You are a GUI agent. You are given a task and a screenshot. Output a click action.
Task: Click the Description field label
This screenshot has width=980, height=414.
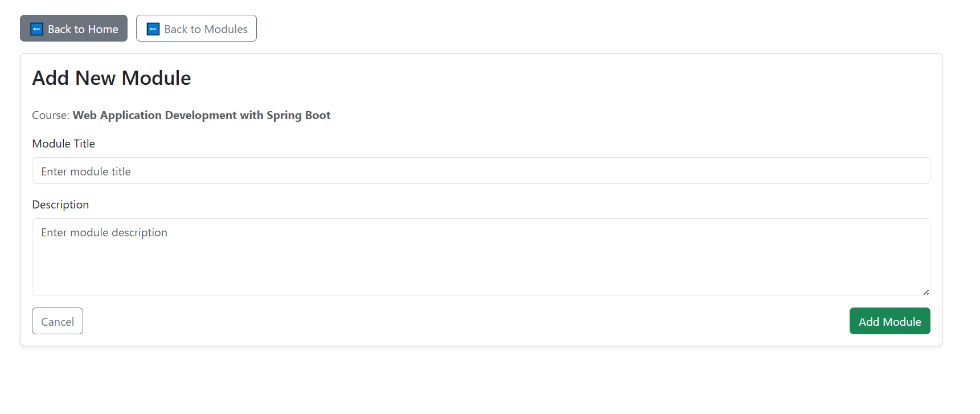tap(60, 204)
